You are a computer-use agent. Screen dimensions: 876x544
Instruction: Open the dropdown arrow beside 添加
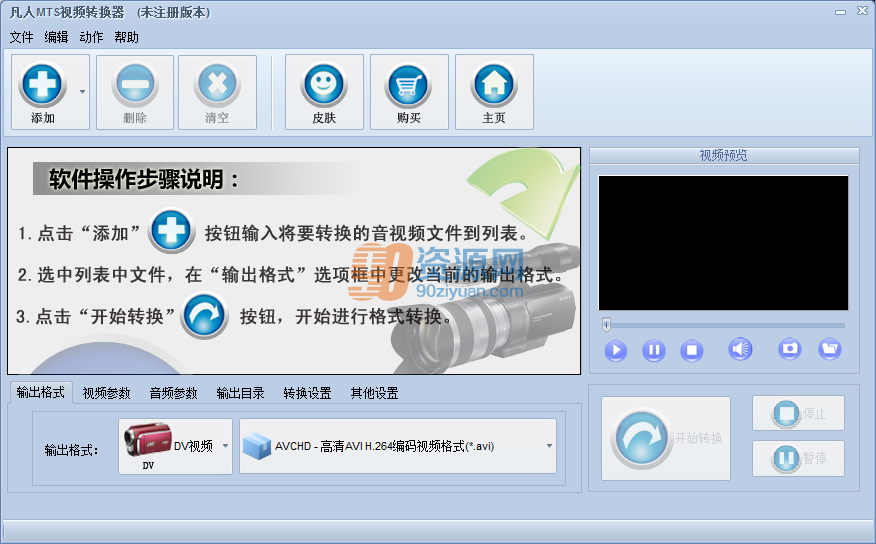click(x=82, y=92)
